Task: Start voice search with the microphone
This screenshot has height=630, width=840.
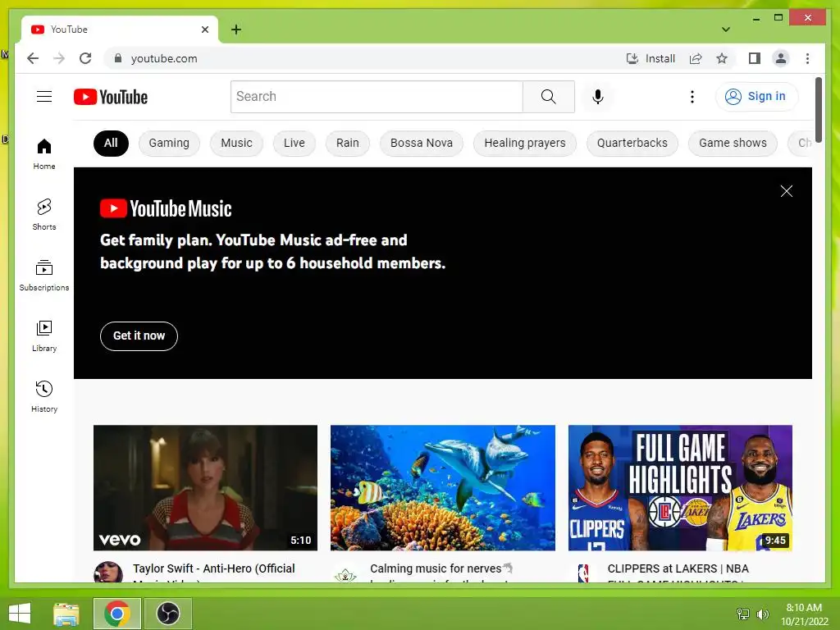Action: 598,97
